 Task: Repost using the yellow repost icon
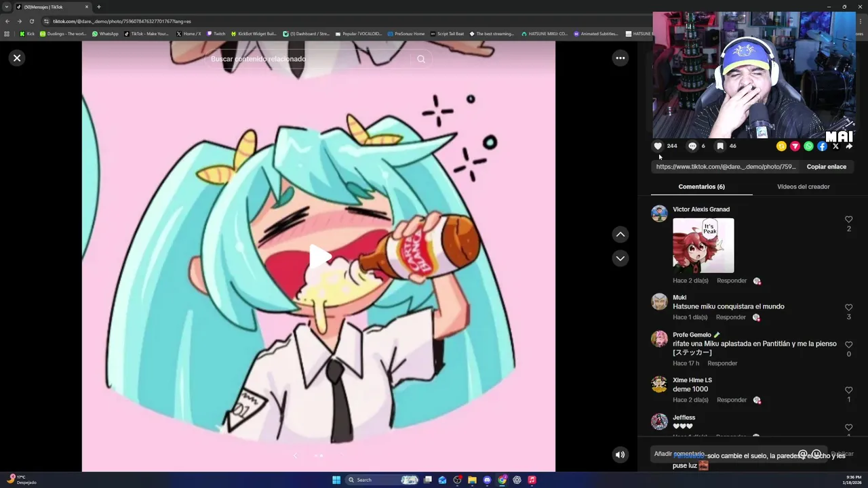781,146
